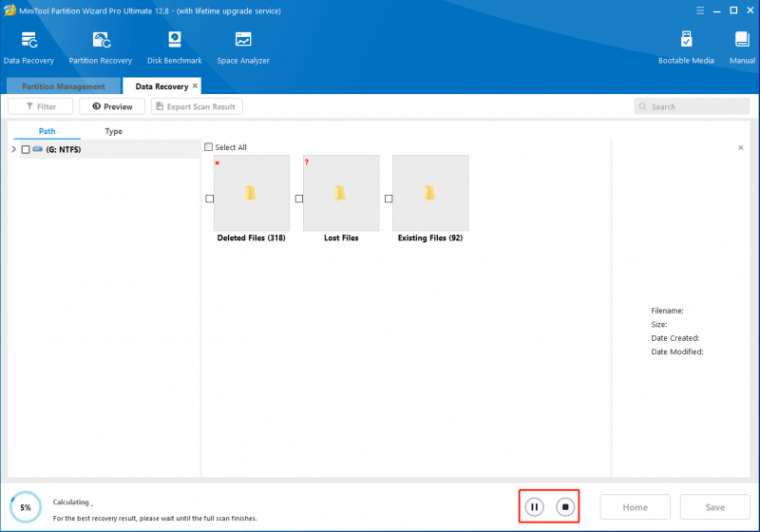The width and height of the screenshot is (760, 532).
Task: Create Bootable Media
Action: click(x=686, y=47)
